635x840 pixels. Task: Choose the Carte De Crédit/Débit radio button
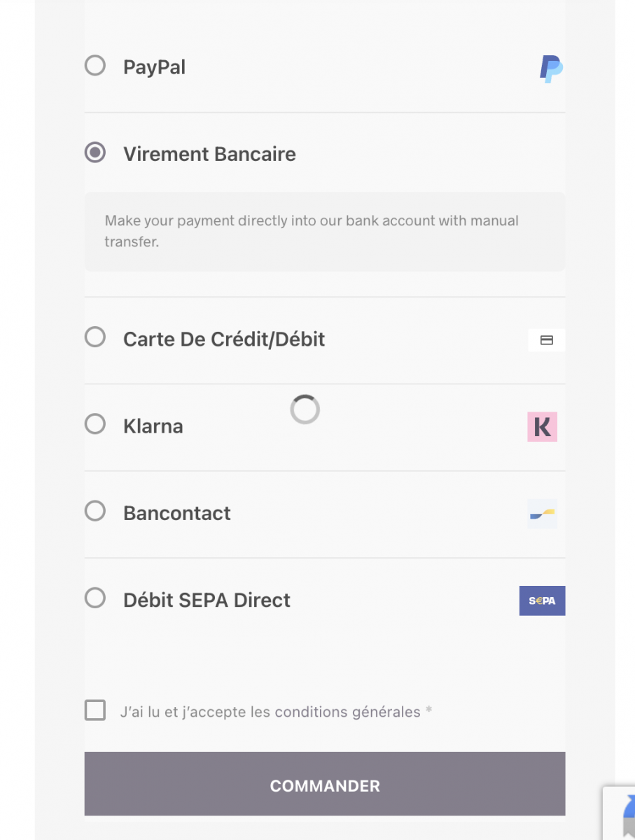coord(95,337)
